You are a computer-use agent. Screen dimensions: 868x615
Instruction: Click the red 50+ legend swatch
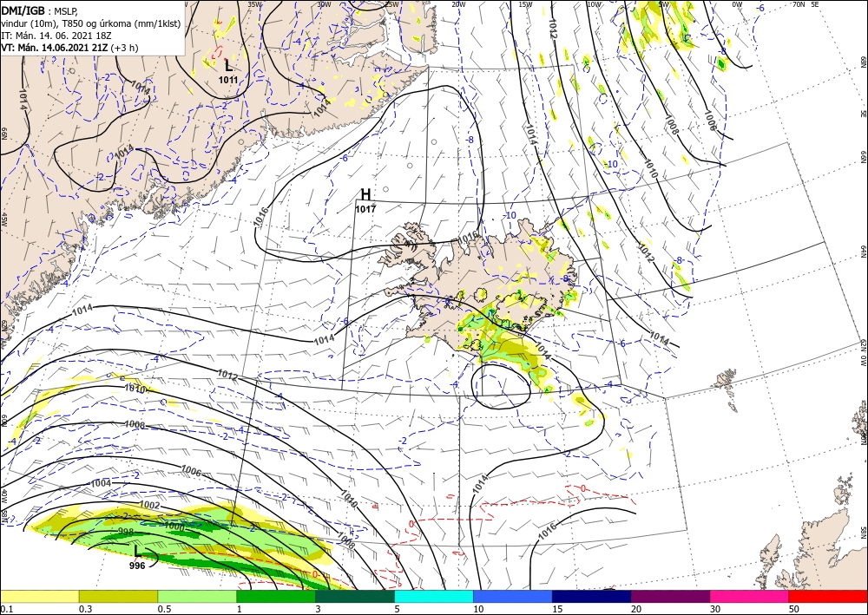(x=828, y=596)
